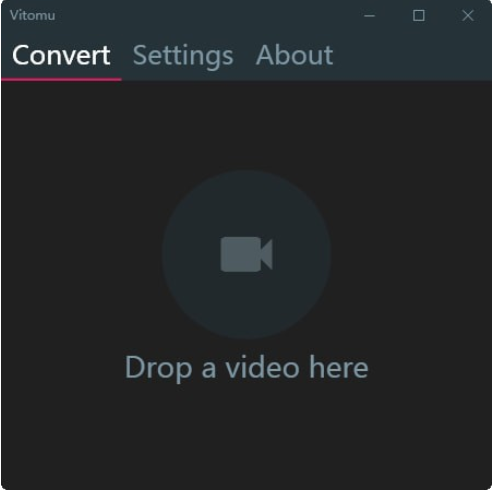Click the "Drop a video here" prompt
The height and width of the screenshot is (491, 493).
[x=247, y=368]
